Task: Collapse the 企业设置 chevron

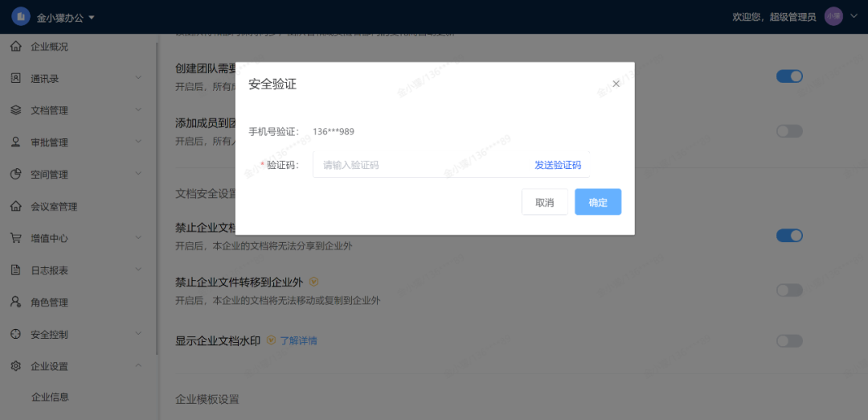Action: point(138,365)
